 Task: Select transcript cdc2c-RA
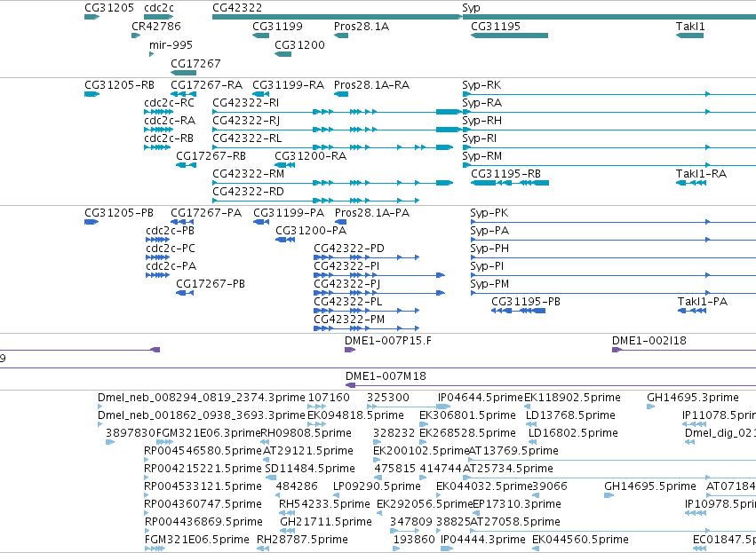click(x=158, y=130)
